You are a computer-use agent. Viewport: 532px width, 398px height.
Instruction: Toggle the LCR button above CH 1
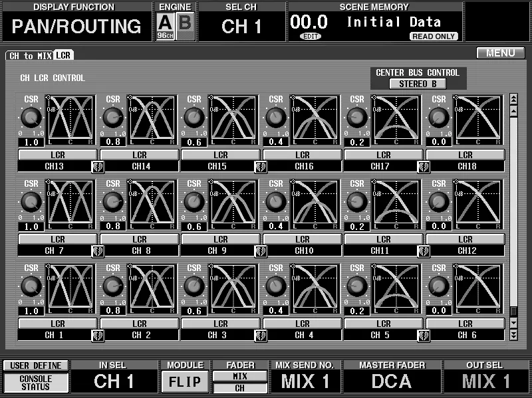point(58,324)
